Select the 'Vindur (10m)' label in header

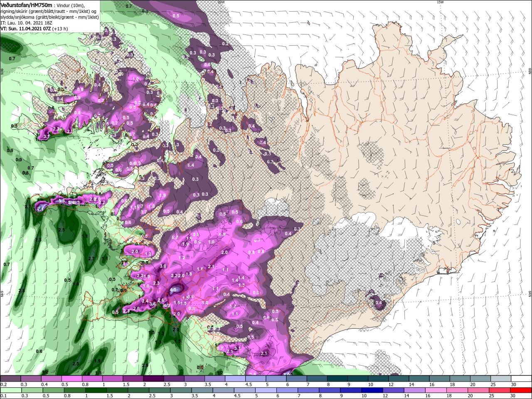[70, 5]
